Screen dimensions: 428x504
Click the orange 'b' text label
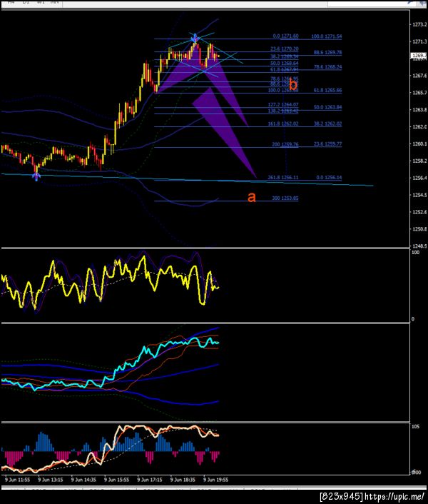pos(293,84)
